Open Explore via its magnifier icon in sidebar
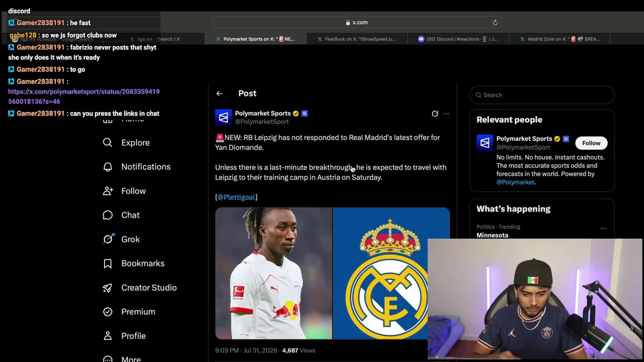 coord(108,143)
